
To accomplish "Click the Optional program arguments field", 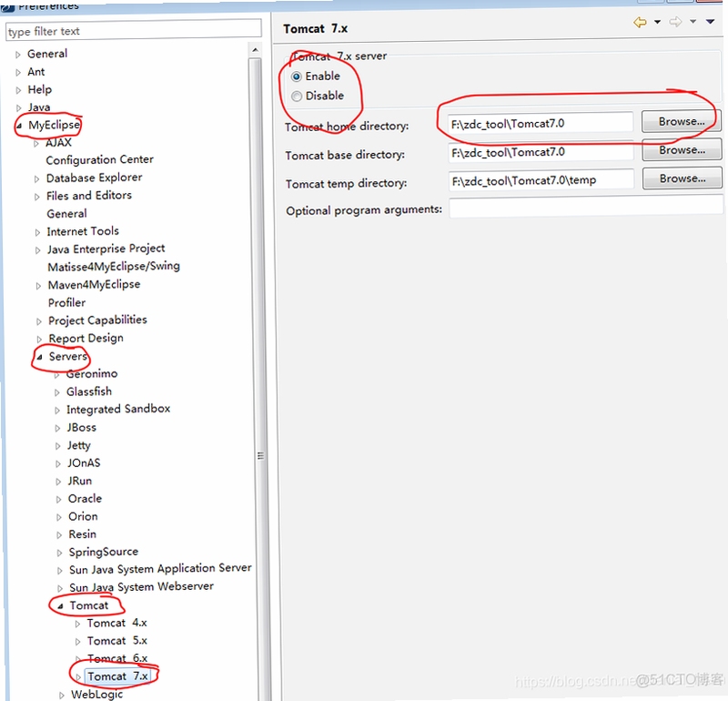I will 585,207.
